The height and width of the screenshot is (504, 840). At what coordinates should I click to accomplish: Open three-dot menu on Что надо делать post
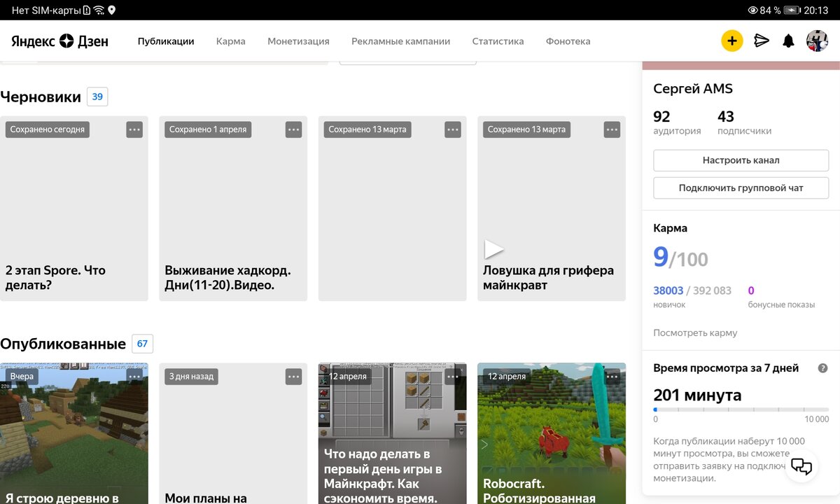(453, 377)
